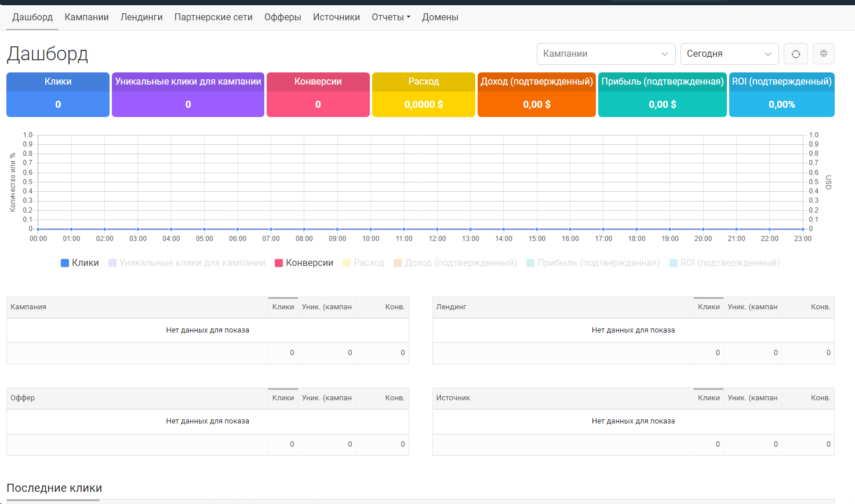The width and height of the screenshot is (855, 504).
Task: Click the blue Клики stat card
Action: click(x=58, y=94)
